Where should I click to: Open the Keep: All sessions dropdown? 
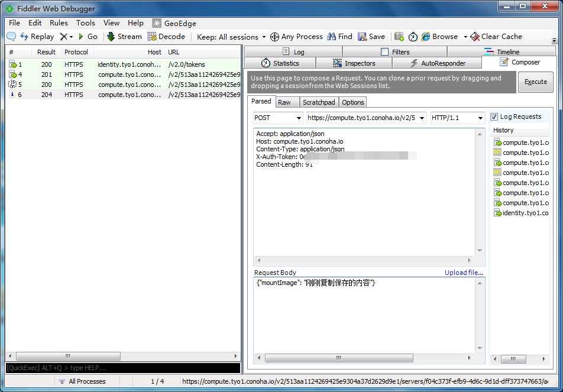[232, 37]
